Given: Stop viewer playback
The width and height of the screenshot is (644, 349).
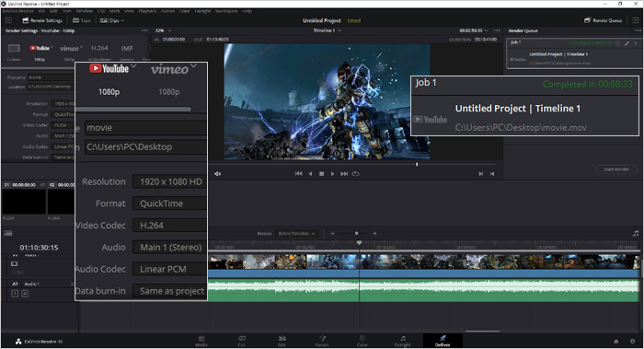Looking at the screenshot, I should pos(322,174).
